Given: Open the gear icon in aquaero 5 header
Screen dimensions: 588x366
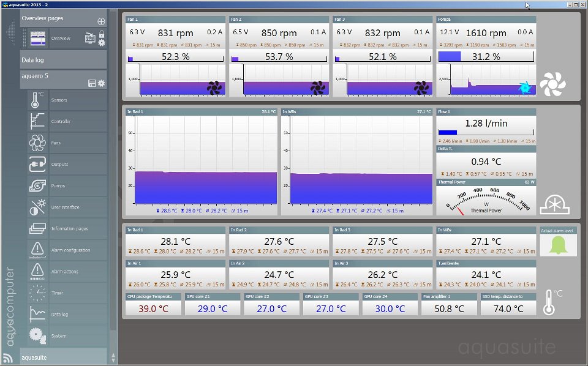Looking at the screenshot, I should point(101,83).
